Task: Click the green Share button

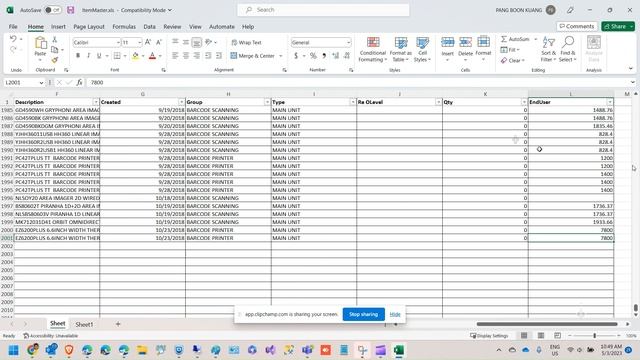Action: click(x=618, y=26)
